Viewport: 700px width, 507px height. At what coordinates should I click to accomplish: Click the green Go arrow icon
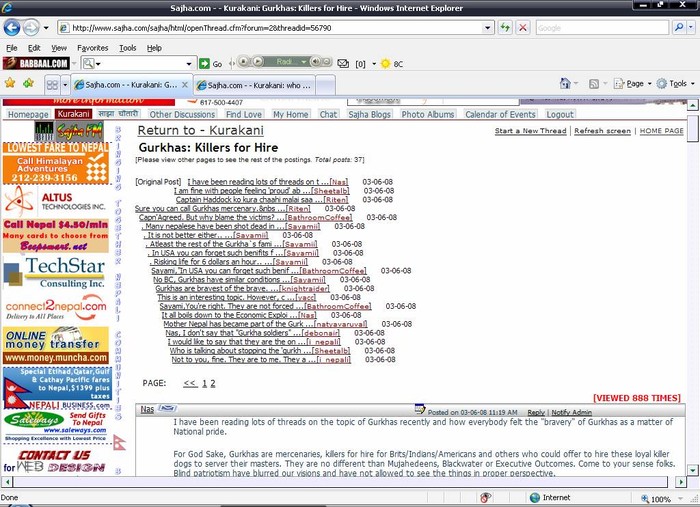[x=203, y=63]
